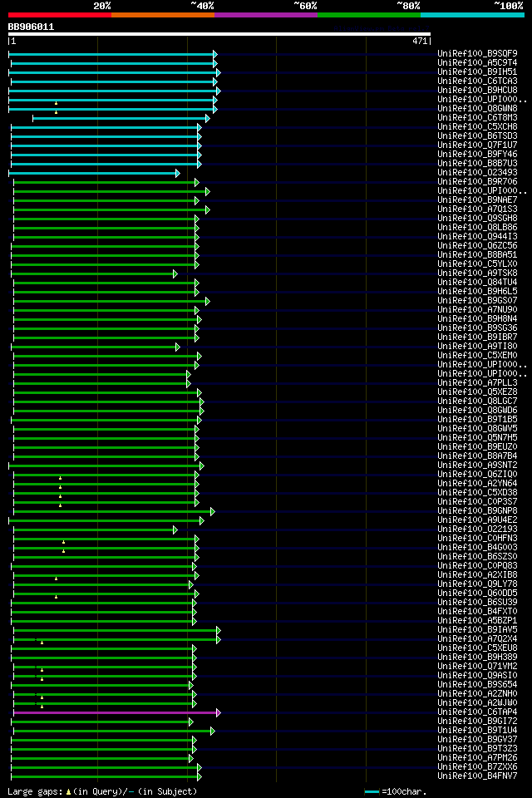This screenshot has width=532, height=798.
Task: Open hit UniRef100_B9IH51
Action: [x=477, y=71]
